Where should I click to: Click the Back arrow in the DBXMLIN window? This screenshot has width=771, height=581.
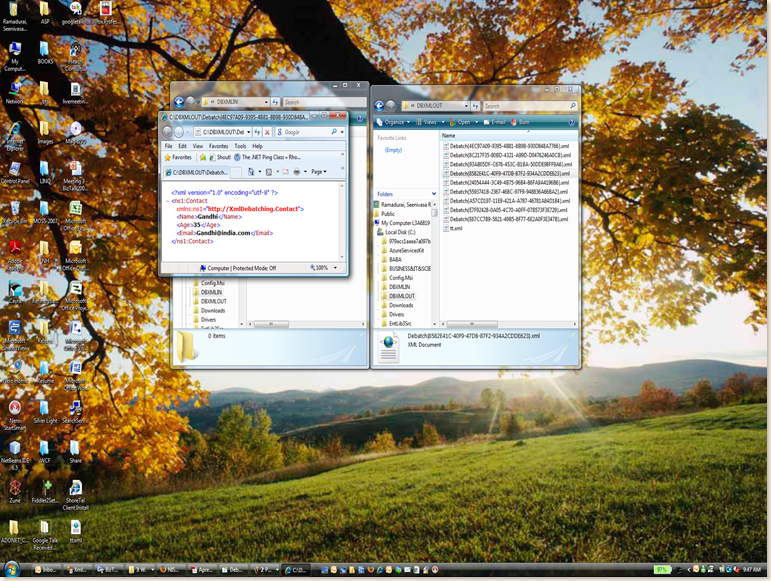point(179,102)
